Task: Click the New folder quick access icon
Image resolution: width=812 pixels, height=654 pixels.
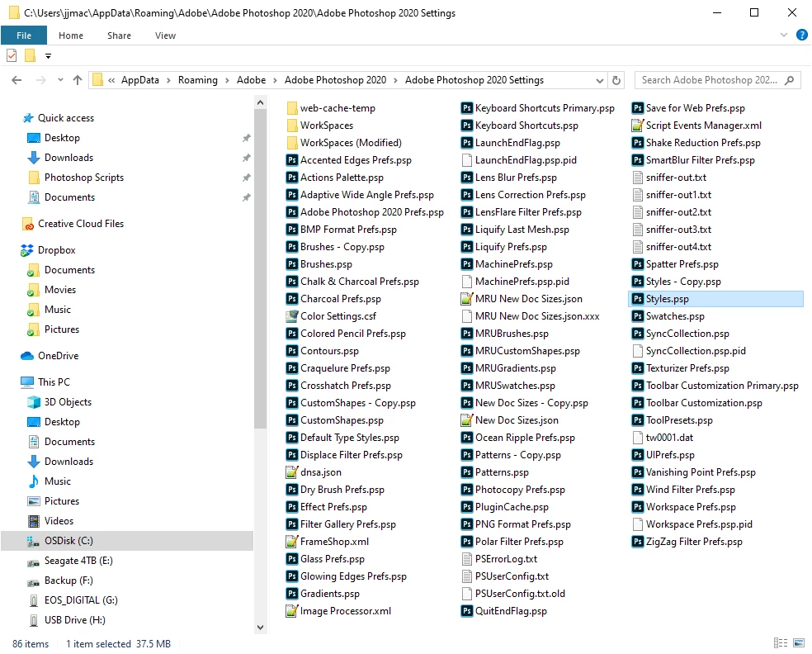Action: 30,55
